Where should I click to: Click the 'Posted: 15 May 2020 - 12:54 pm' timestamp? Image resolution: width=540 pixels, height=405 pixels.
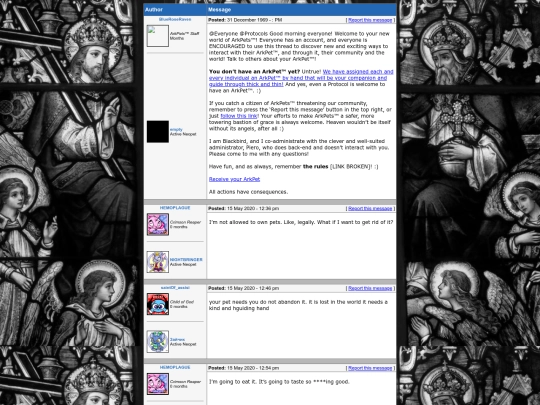tap(243, 368)
